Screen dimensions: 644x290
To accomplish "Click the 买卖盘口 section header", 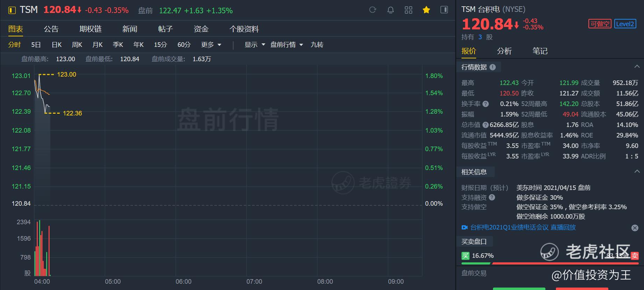I will tap(474, 242).
